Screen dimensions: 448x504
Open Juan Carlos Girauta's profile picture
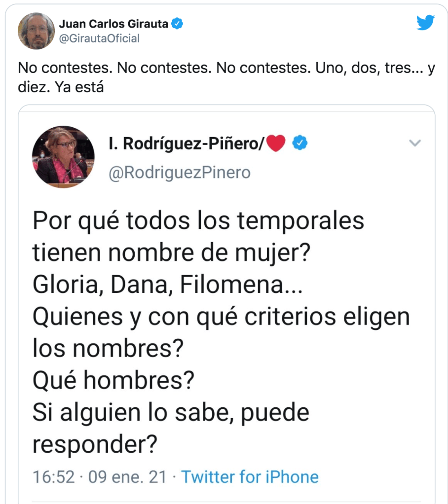point(36,31)
